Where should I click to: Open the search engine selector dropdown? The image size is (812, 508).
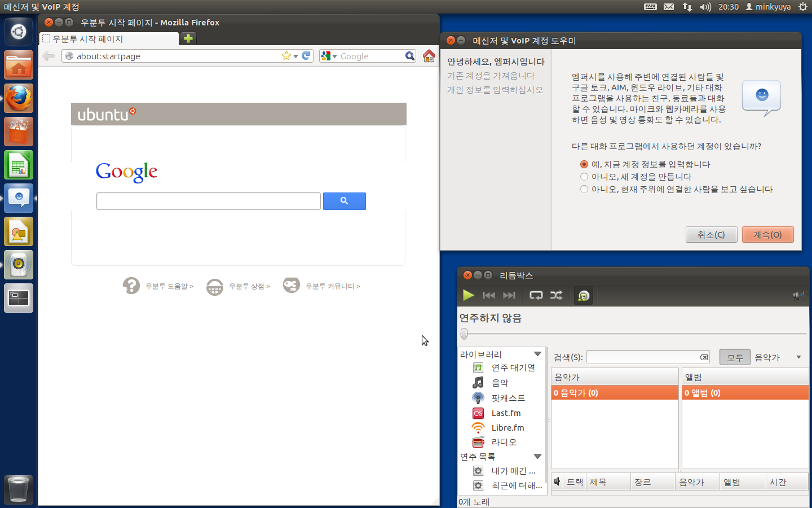click(x=329, y=56)
